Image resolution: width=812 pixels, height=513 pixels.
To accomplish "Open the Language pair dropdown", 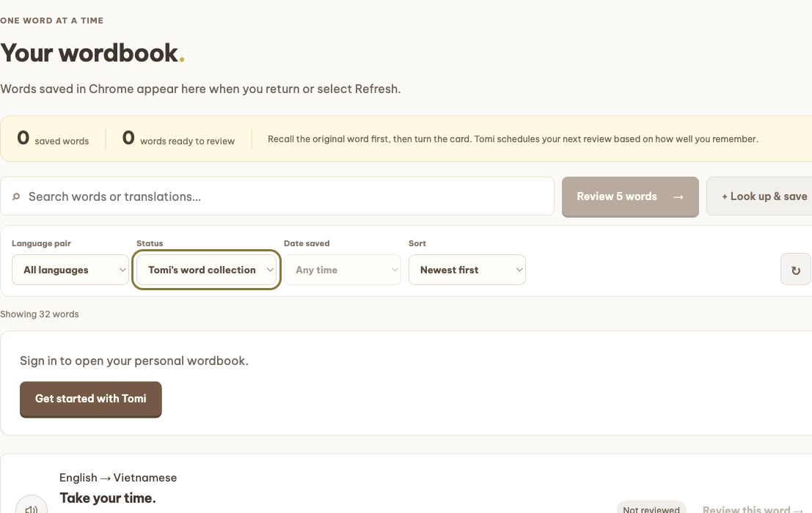I will coord(70,270).
